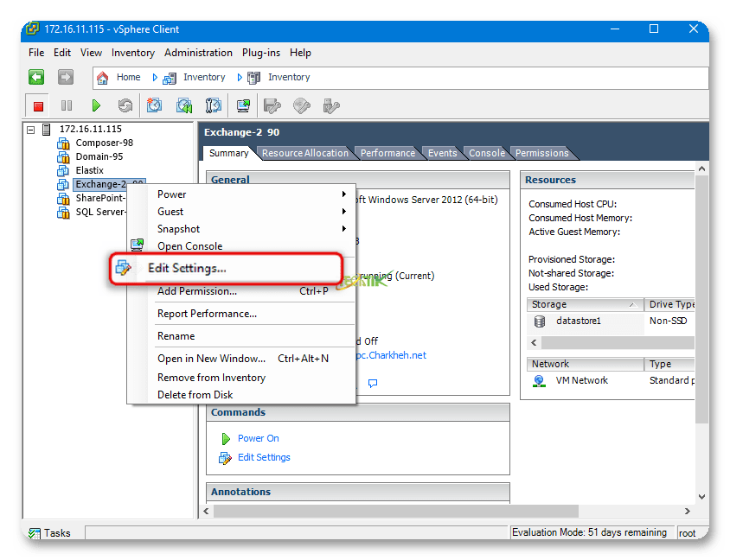Click the Revert to Snapshot toolbar icon
The image size is (730, 560).
pos(184,105)
